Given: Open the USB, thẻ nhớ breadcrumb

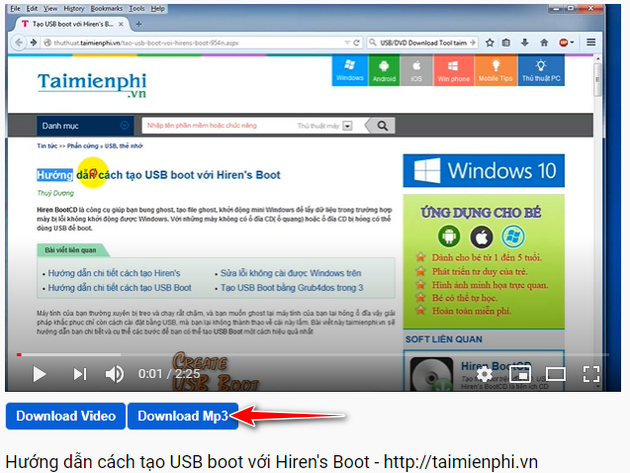Looking at the screenshot, I should pyautogui.click(x=123, y=146).
